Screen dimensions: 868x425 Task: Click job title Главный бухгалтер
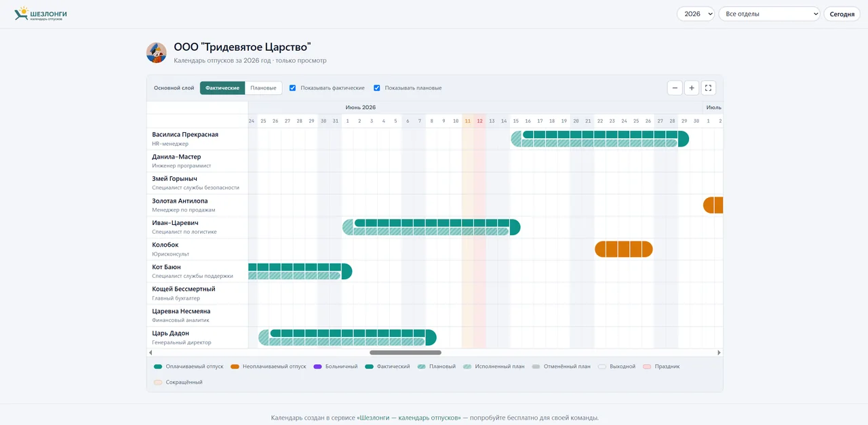[x=176, y=298]
